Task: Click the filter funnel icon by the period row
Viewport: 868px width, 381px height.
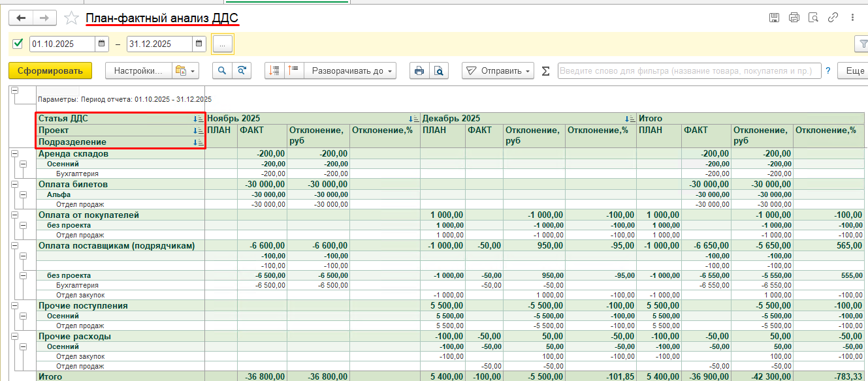Action: [861, 44]
